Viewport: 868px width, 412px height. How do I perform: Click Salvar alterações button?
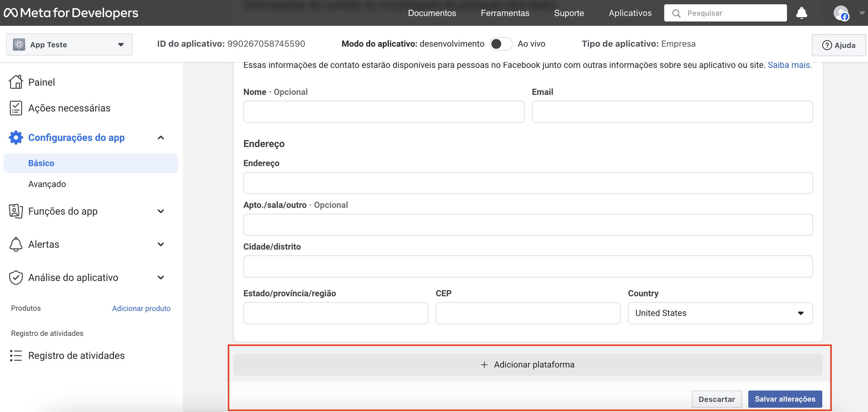point(785,399)
